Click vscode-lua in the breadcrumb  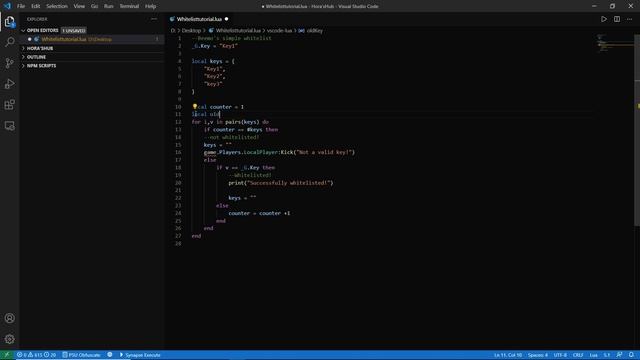(279, 31)
